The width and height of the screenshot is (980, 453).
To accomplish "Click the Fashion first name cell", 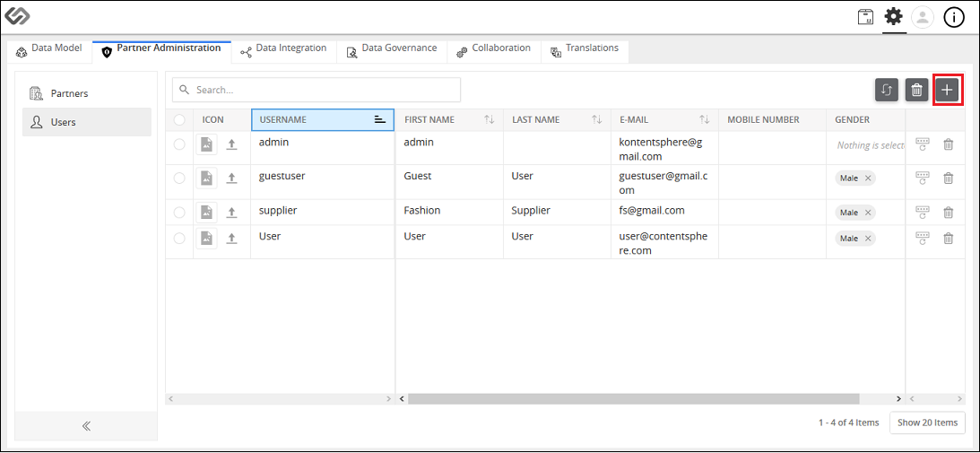I will click(x=449, y=212).
